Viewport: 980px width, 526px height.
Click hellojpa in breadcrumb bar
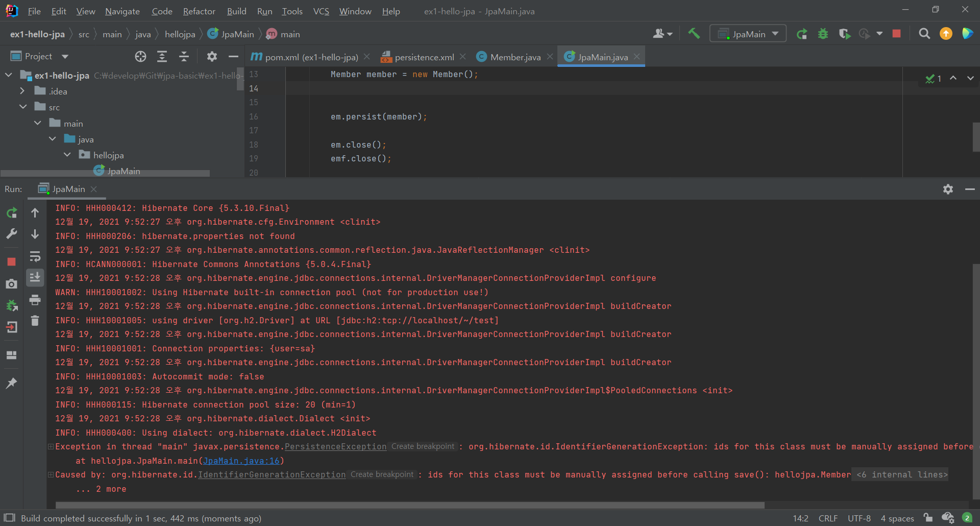180,34
